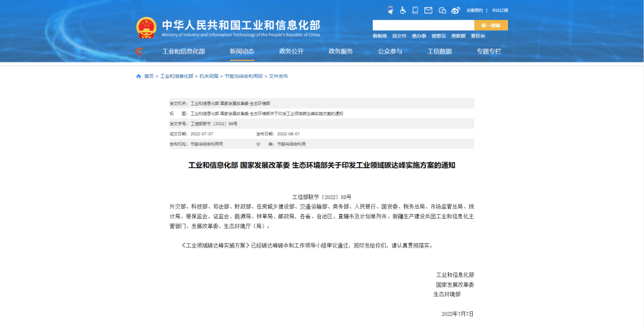Open RSS订阅 link

point(500,11)
